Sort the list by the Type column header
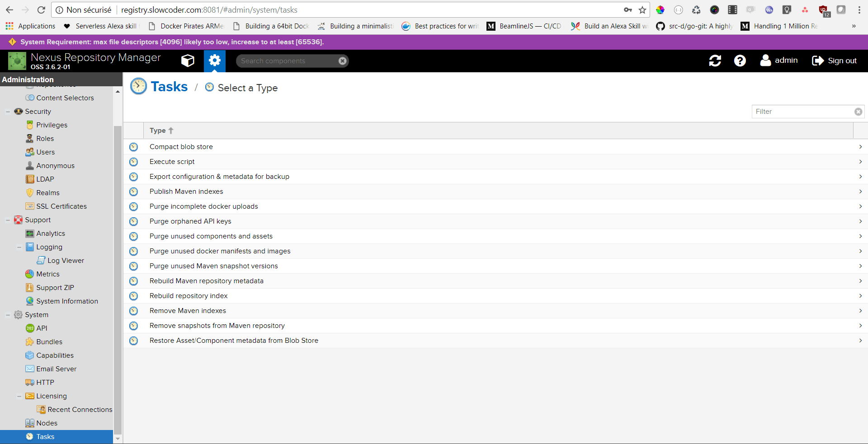This screenshot has height=444, width=868. pyautogui.click(x=158, y=131)
